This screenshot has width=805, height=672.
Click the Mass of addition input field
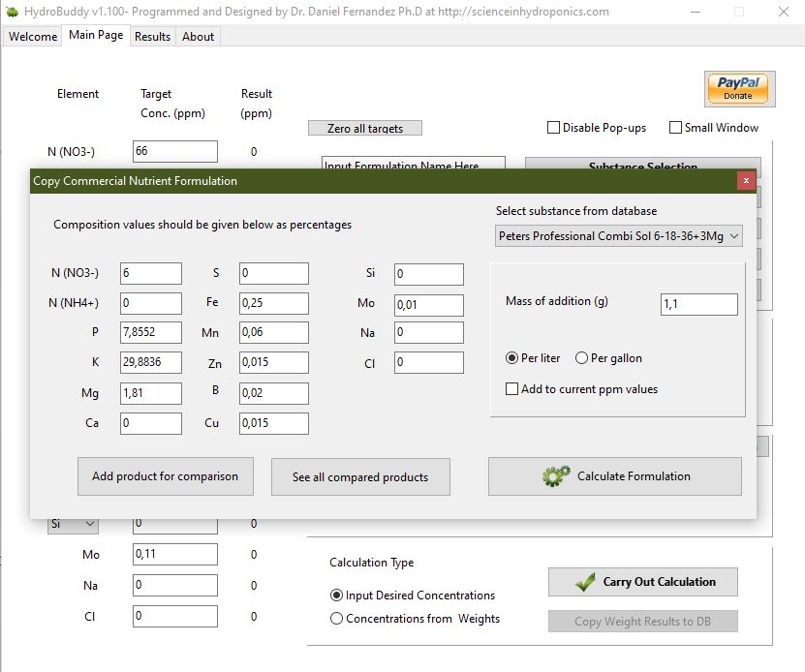(x=698, y=304)
